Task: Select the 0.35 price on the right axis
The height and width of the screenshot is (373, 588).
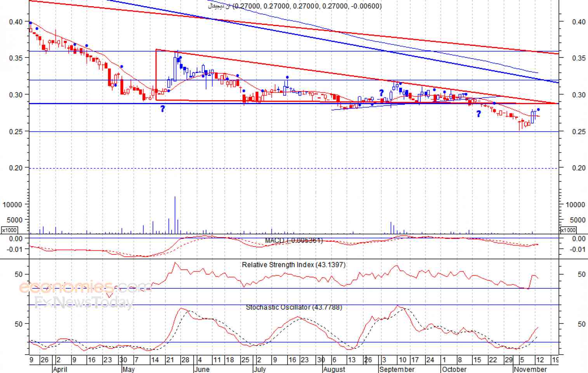Action: pyautogui.click(x=579, y=58)
